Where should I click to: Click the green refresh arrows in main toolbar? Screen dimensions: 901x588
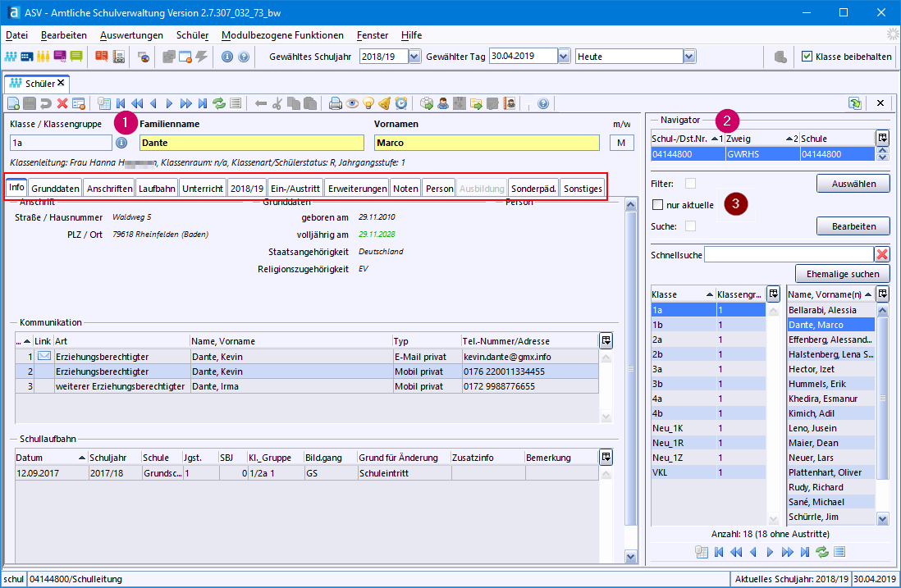[219, 103]
